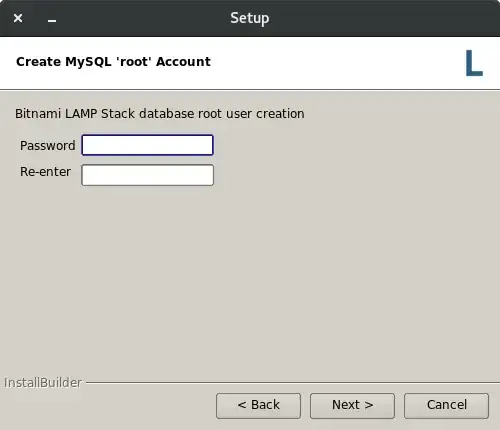Click the InstallBuilder label text
Viewport: 500px width, 430px height.
43,383
